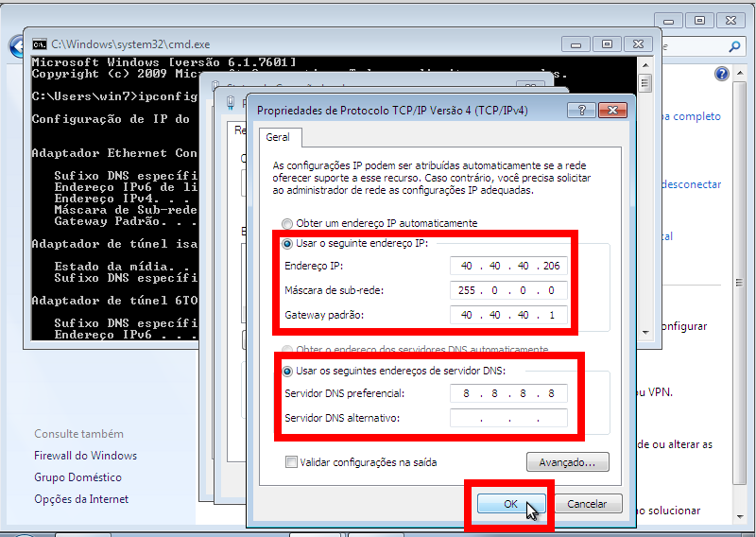Image resolution: width=756 pixels, height=537 pixels.
Task: Click the Servidor DNS alternativo field
Action: click(x=508, y=418)
